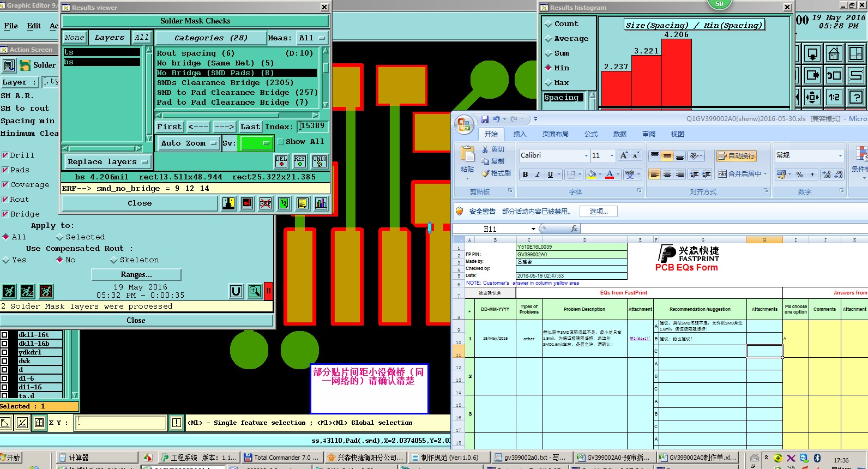Toggle the Drill checkbox

tap(5, 155)
